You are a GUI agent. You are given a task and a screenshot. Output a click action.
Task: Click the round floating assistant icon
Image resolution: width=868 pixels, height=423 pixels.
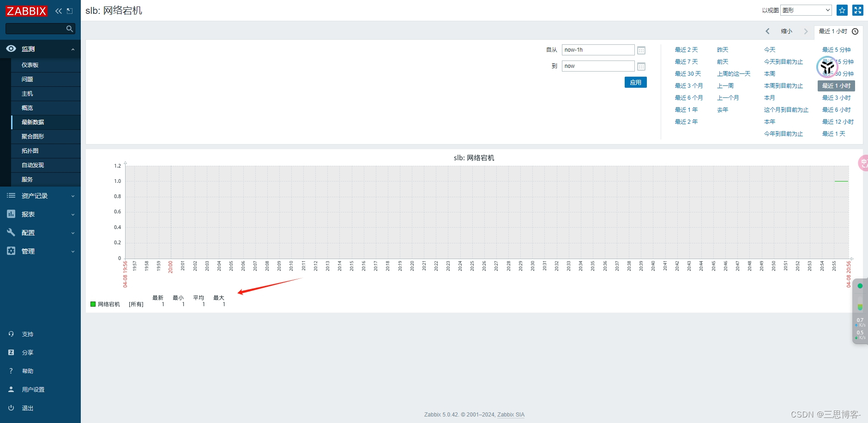pyautogui.click(x=827, y=67)
